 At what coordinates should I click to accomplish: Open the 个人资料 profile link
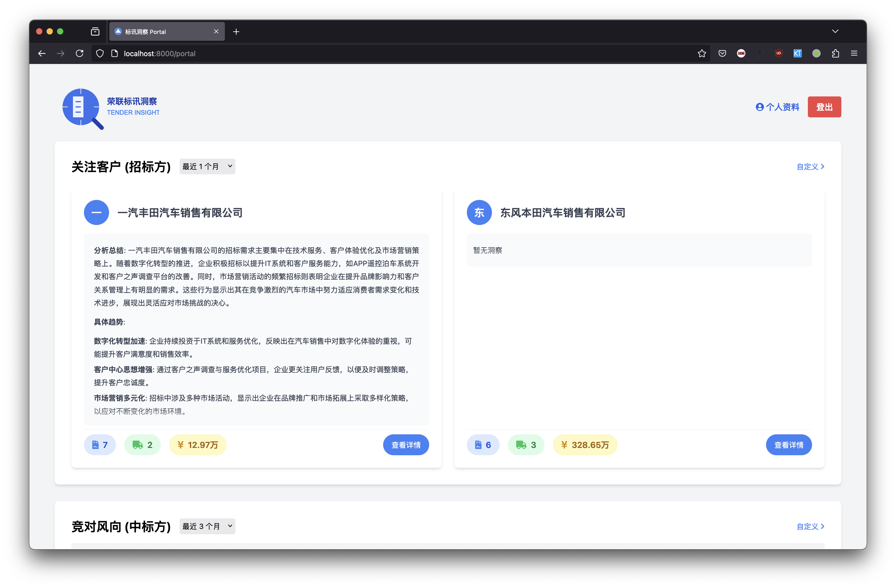click(x=777, y=107)
